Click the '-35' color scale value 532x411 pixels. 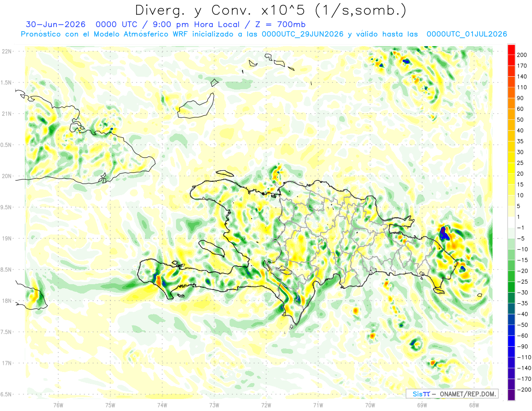click(x=522, y=303)
